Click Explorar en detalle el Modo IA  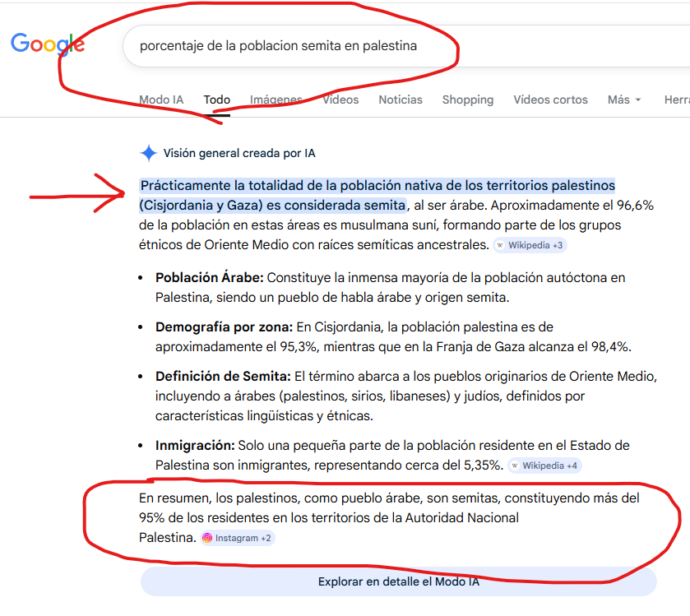[x=399, y=581]
